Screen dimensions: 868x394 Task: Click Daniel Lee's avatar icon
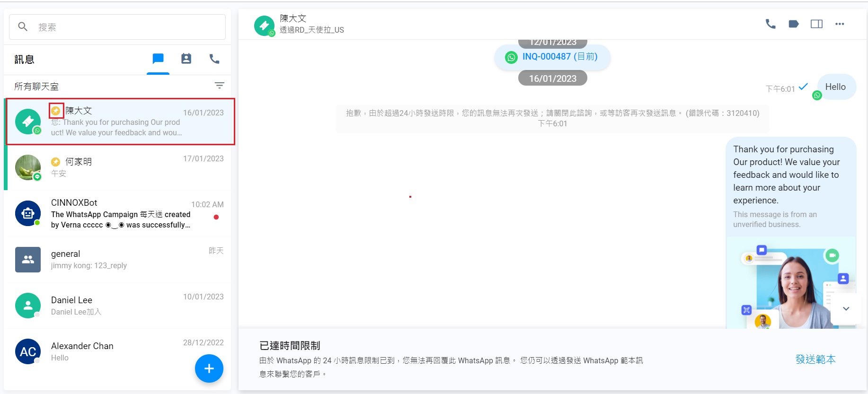click(x=28, y=306)
